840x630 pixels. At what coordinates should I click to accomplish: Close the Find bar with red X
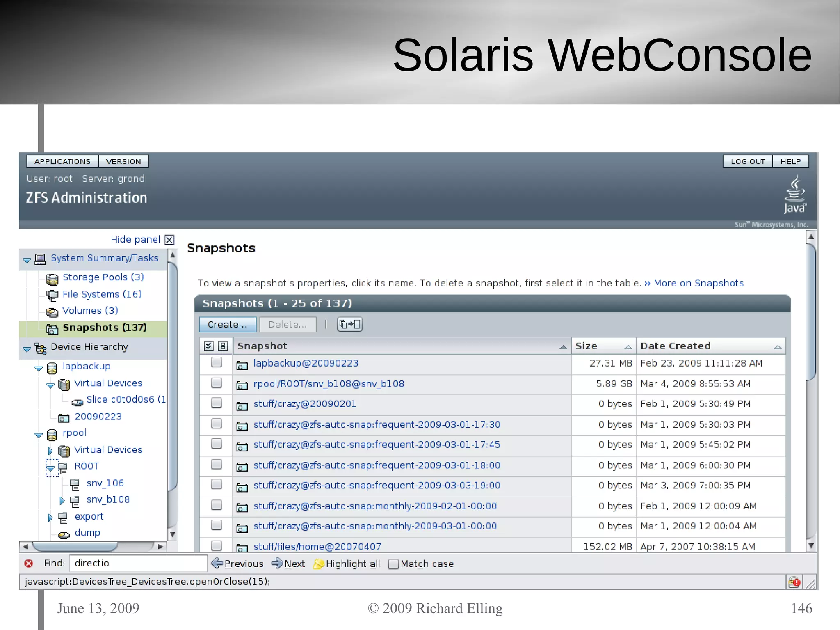pos(29,563)
